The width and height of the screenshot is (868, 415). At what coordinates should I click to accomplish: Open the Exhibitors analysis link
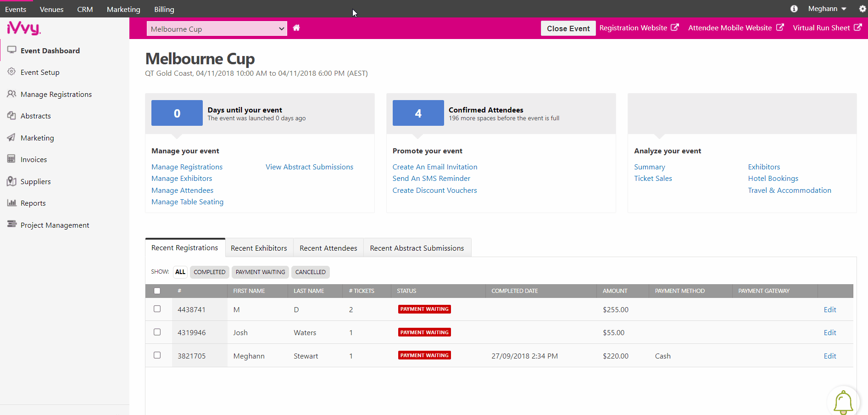pos(764,167)
